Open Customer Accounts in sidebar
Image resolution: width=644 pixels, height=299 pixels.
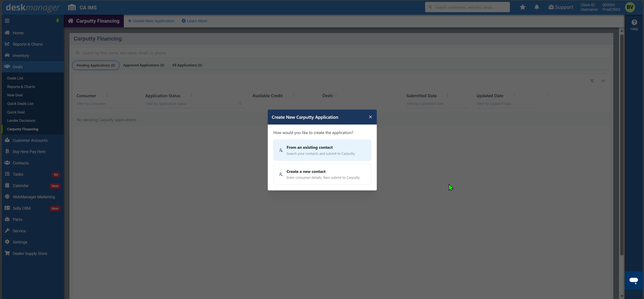tap(33, 140)
